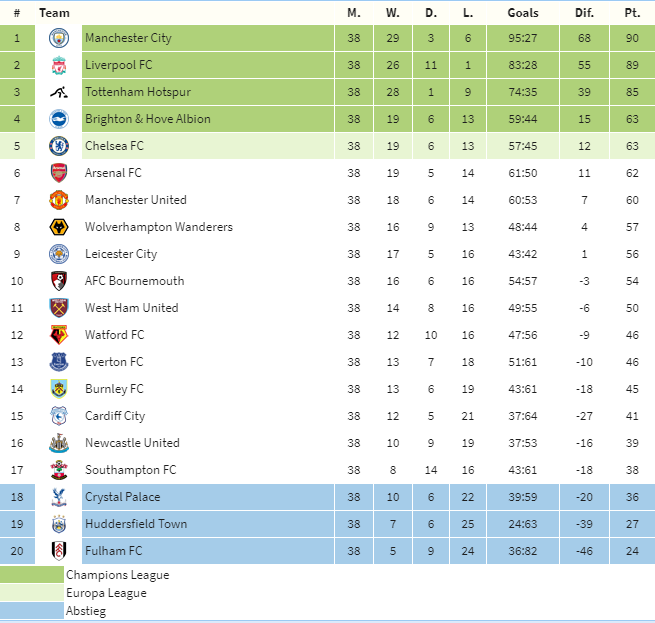Click the Manchester United crest icon

tap(59, 200)
